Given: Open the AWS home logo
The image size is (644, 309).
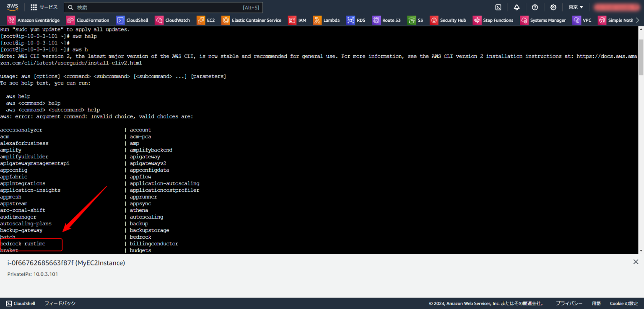Looking at the screenshot, I should tap(12, 7).
